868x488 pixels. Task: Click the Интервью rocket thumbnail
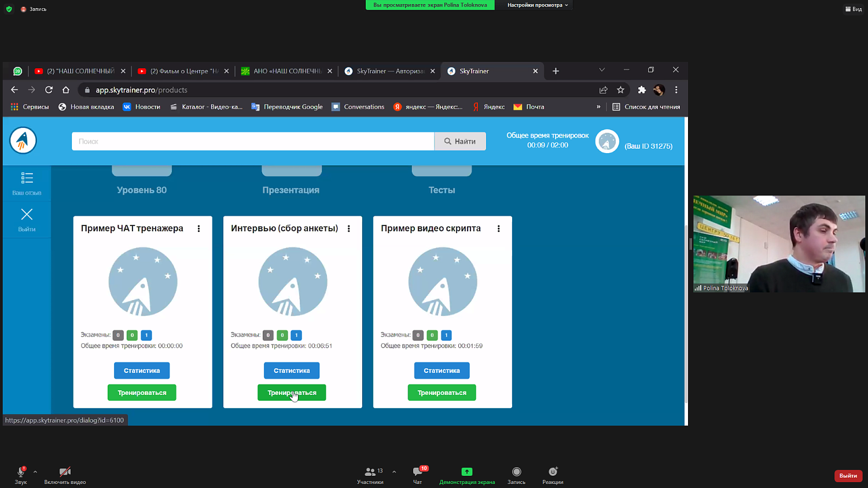(293, 282)
